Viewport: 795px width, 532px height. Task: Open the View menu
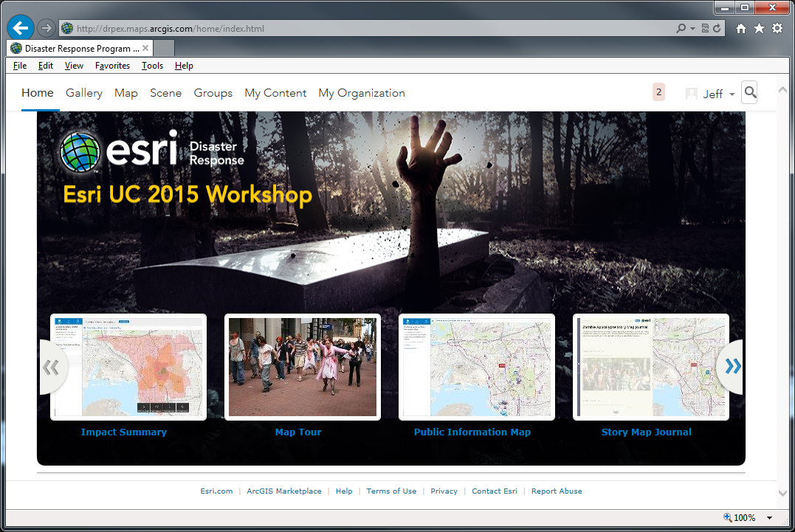[74, 66]
